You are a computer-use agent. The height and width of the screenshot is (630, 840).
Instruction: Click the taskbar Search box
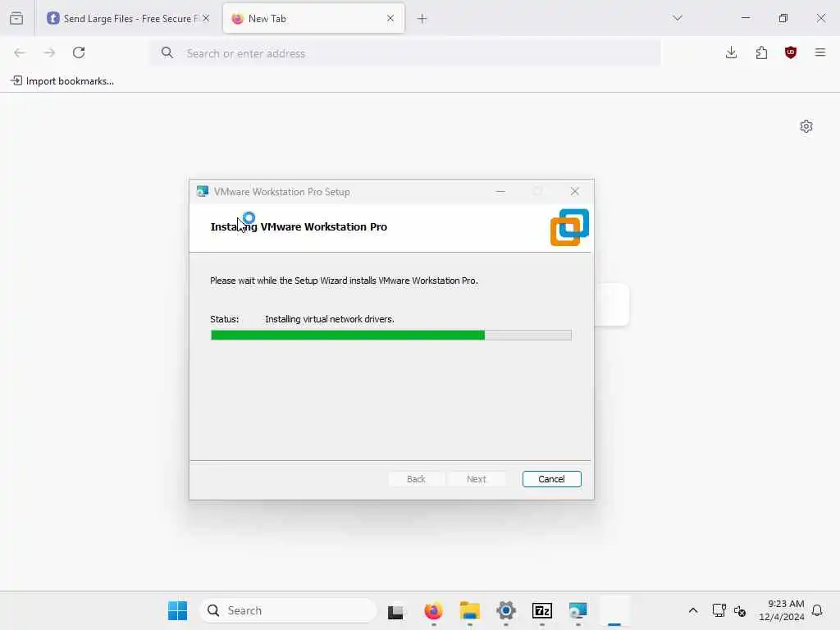tap(288, 610)
